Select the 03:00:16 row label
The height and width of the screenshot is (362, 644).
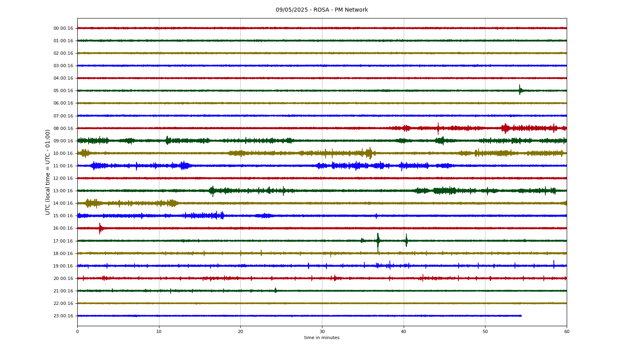point(63,66)
